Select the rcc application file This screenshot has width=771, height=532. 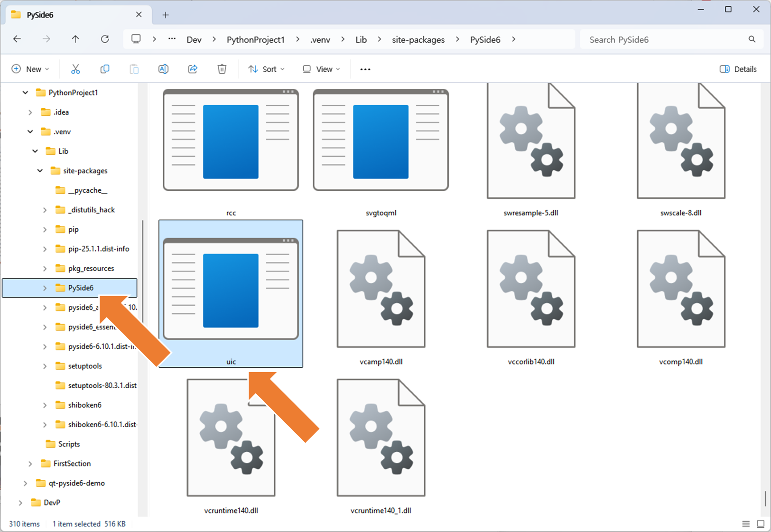231,151
